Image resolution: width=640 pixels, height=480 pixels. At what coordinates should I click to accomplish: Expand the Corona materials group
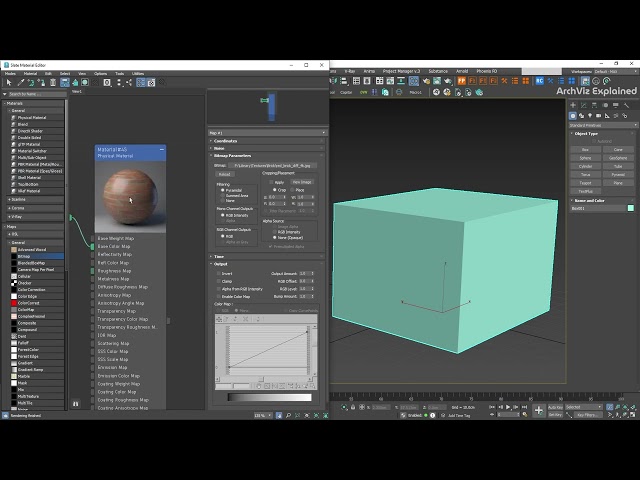click(x=34, y=208)
